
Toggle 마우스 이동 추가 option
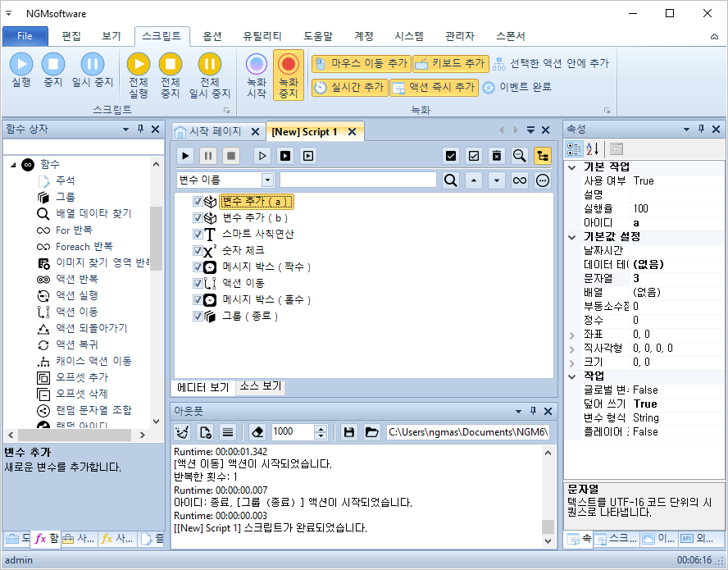pyautogui.click(x=362, y=64)
